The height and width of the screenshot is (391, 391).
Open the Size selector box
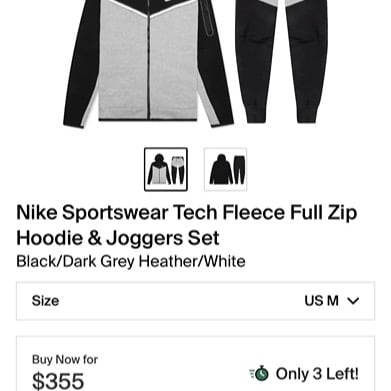click(x=195, y=301)
